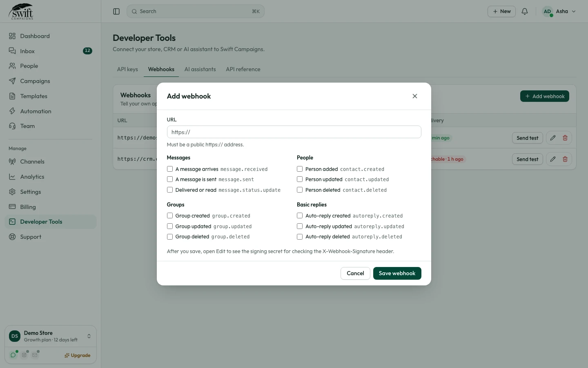The width and height of the screenshot is (588, 368).
Task: Open Billing in sidebar
Action: pos(51,207)
